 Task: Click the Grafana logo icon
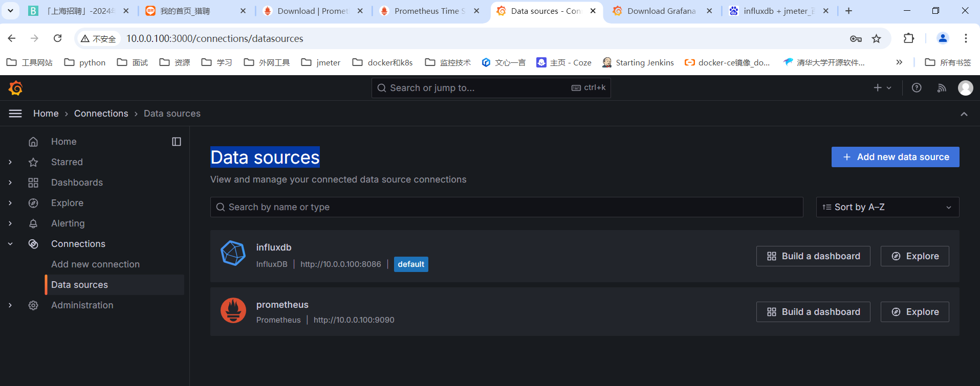(x=16, y=88)
